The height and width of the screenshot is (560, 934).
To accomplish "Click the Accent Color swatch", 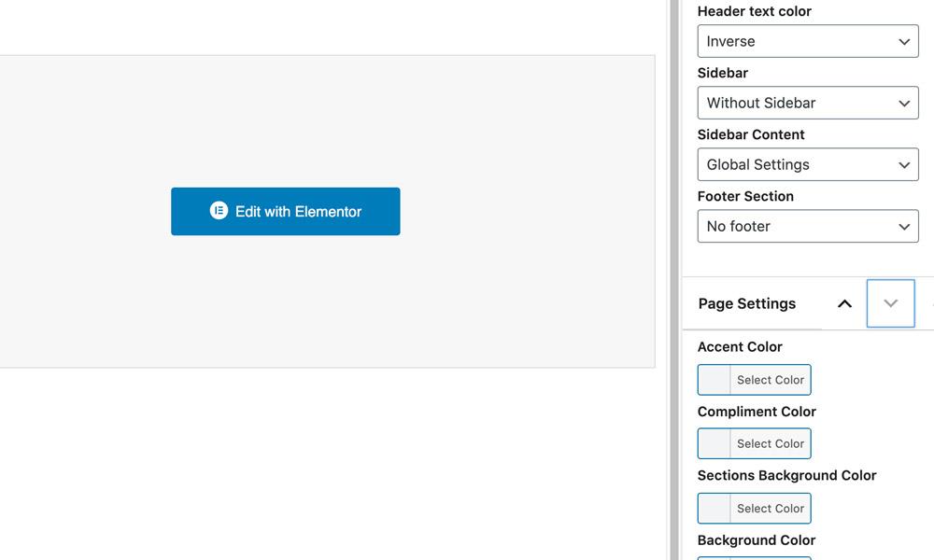I will (715, 380).
